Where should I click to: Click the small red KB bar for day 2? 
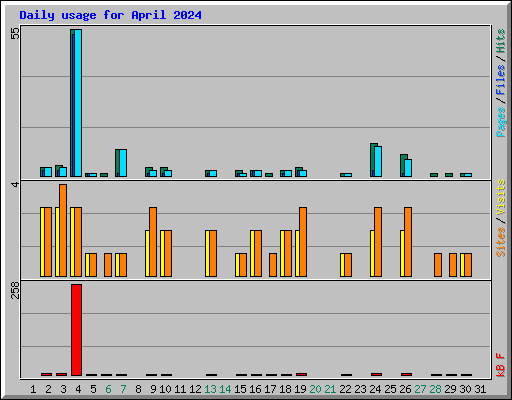pos(46,374)
